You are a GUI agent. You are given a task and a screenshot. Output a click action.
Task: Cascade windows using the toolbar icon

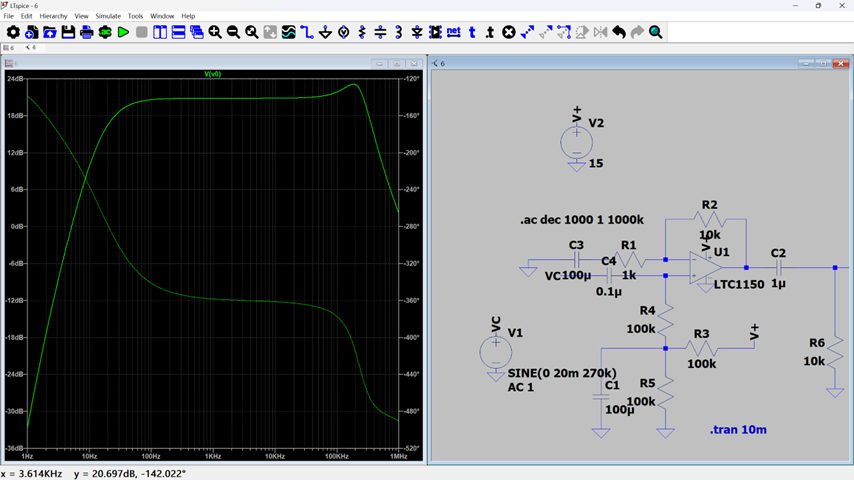point(197,32)
